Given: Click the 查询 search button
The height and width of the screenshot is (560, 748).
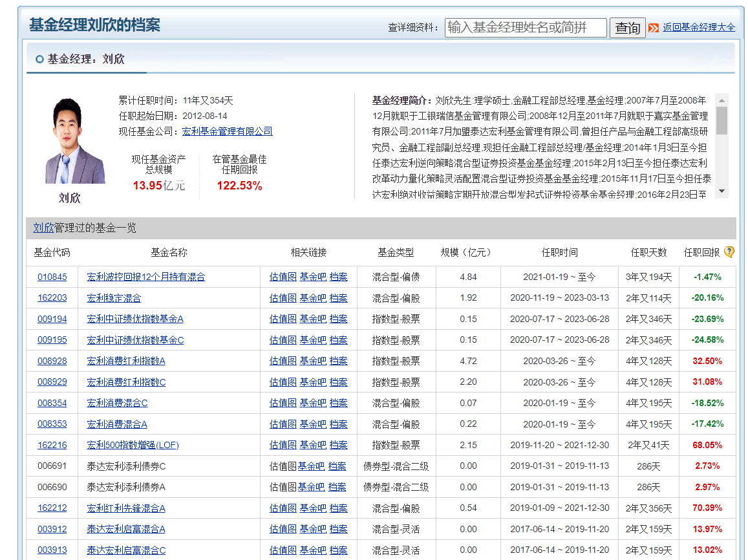Looking at the screenshot, I should pyautogui.click(x=627, y=28).
